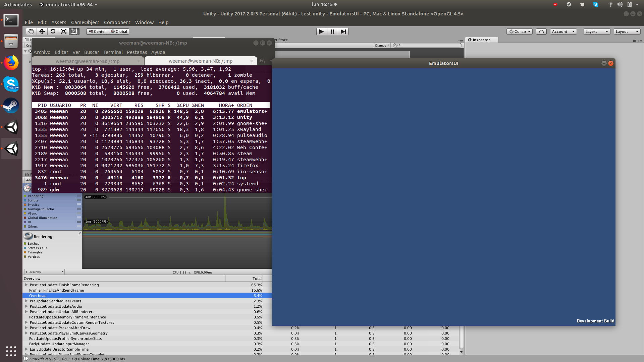The height and width of the screenshot is (362, 644).
Task: Open the Component menu in Unity
Action: (117, 22)
